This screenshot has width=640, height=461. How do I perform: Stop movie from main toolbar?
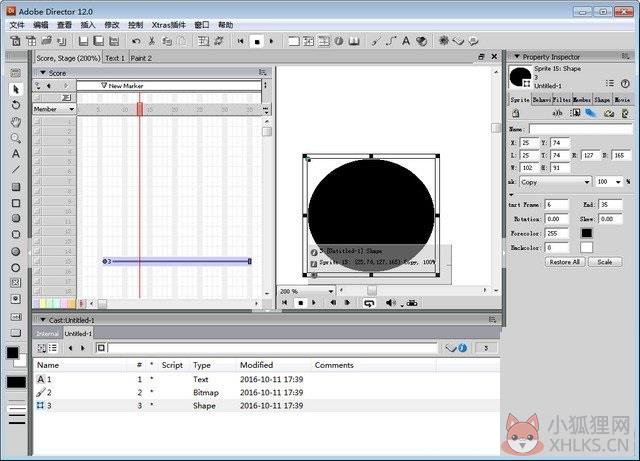tap(257, 41)
